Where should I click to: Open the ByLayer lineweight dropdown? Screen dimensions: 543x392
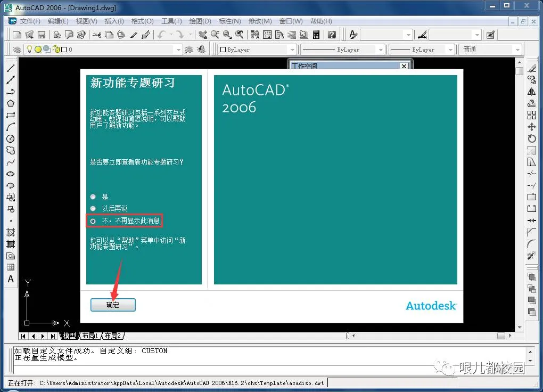pos(450,50)
